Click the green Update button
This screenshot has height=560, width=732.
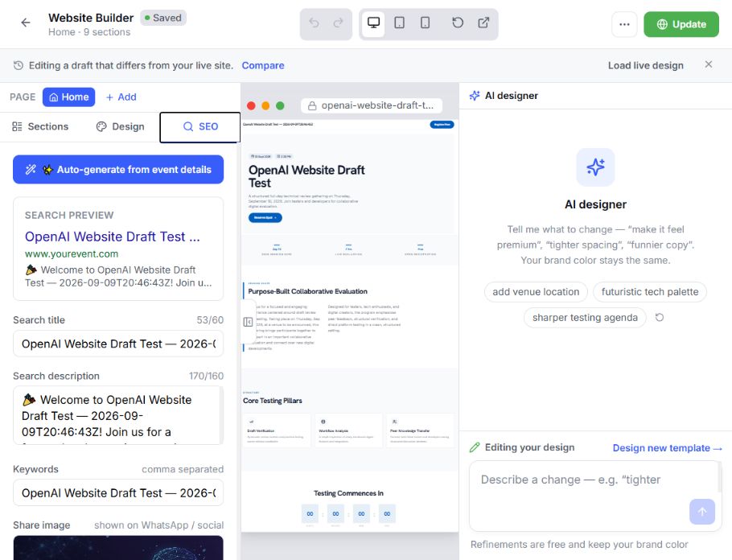coord(681,24)
